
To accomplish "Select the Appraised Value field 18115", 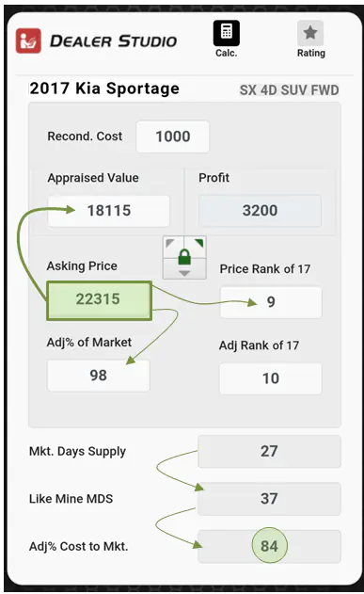I will 108,211.
